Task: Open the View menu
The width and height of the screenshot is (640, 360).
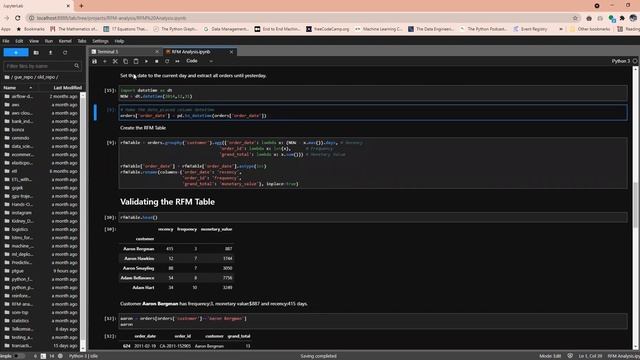Action: coord(34,41)
